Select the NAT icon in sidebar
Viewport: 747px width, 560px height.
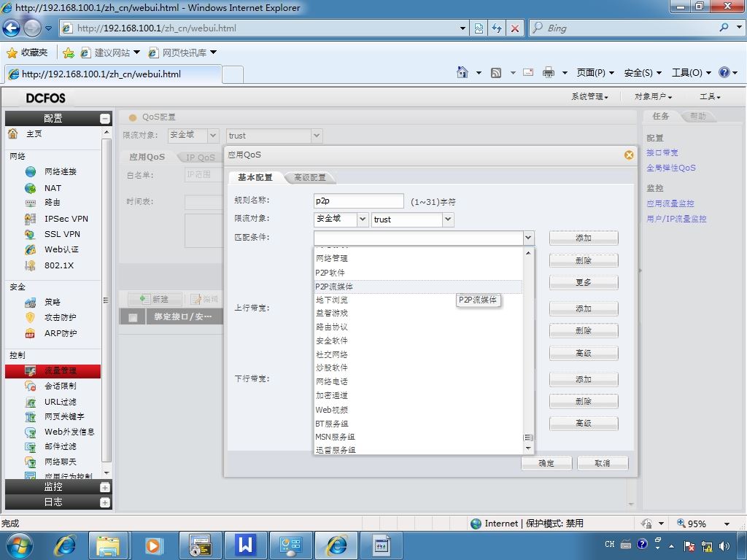pyautogui.click(x=31, y=188)
